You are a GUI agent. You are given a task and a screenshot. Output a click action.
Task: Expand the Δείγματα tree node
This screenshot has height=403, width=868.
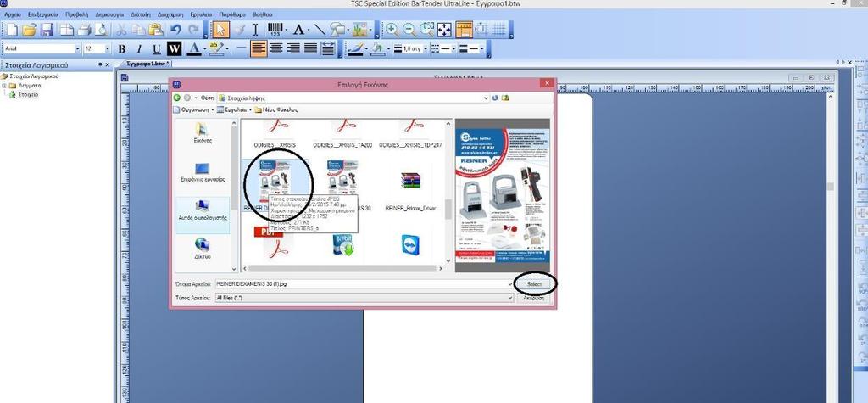(x=4, y=86)
